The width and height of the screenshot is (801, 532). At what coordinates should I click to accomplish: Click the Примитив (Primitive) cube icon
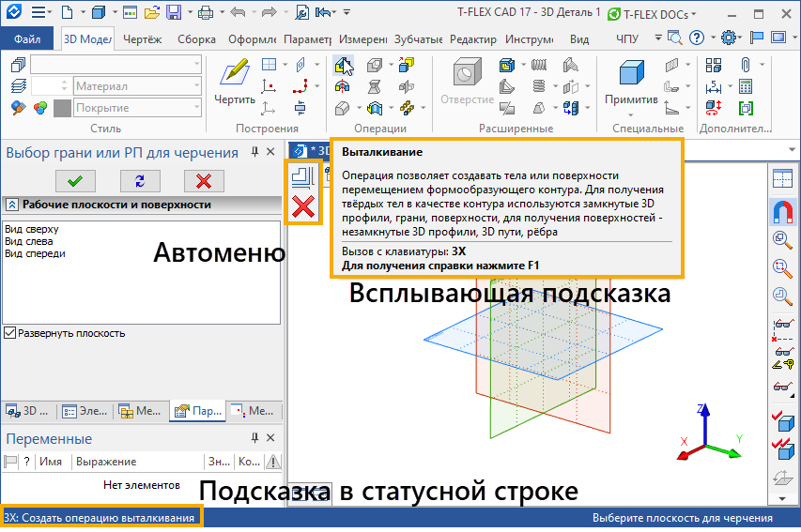631,79
